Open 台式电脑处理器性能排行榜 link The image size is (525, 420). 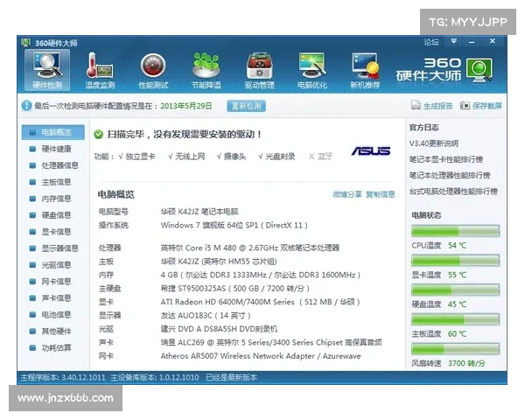453,192
